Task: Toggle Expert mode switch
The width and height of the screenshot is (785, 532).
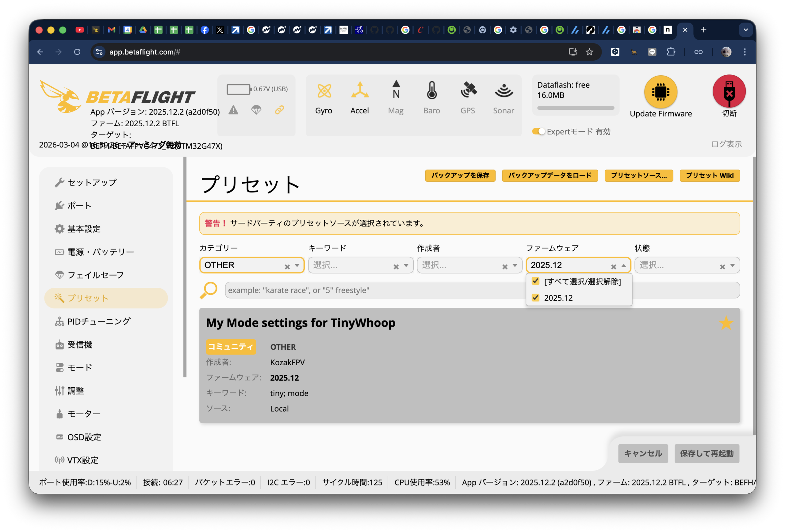Action: 538,131
